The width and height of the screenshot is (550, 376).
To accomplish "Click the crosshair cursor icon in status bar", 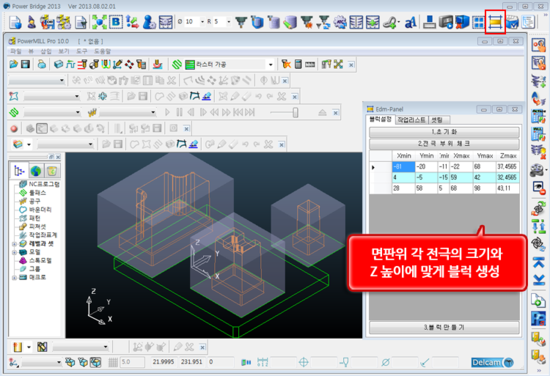I will tap(304, 362).
